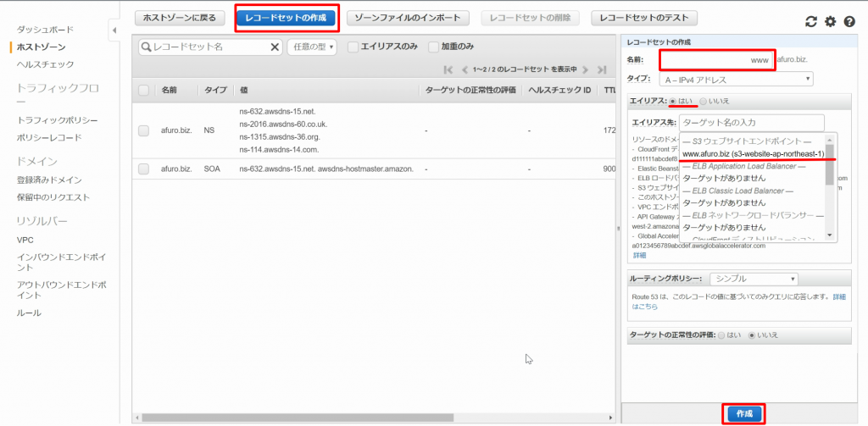Open トラフィックポリシー in the sidebar
The image size is (868, 426).
tap(58, 120)
